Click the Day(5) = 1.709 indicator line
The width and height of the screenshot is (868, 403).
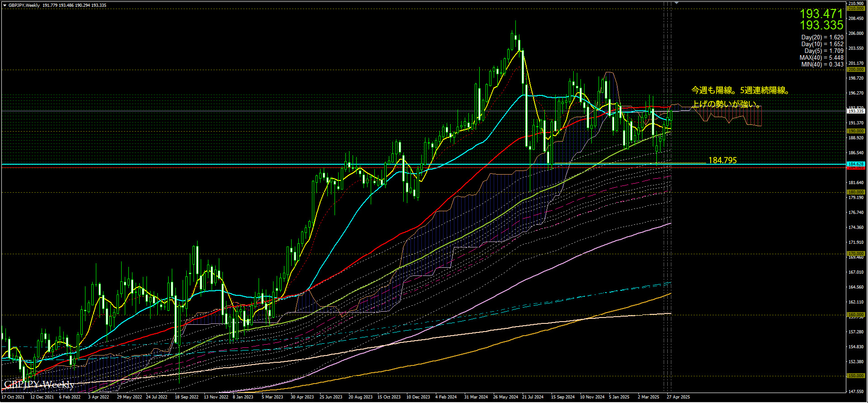click(x=824, y=51)
